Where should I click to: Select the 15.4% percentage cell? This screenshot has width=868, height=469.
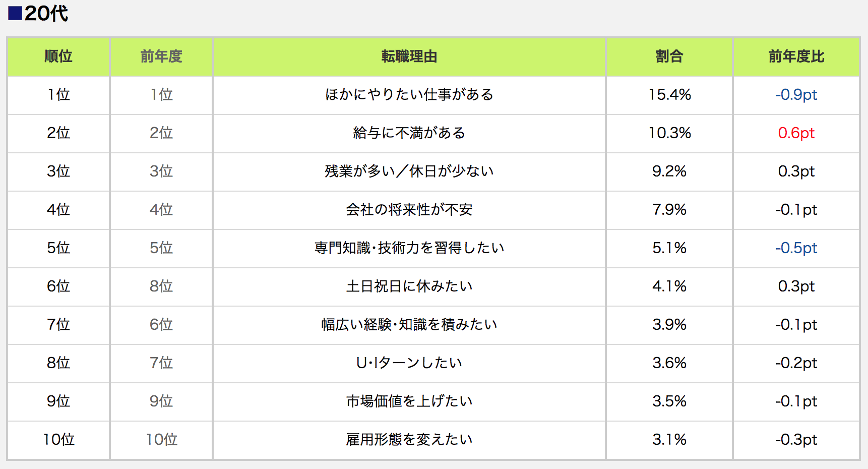point(669,95)
